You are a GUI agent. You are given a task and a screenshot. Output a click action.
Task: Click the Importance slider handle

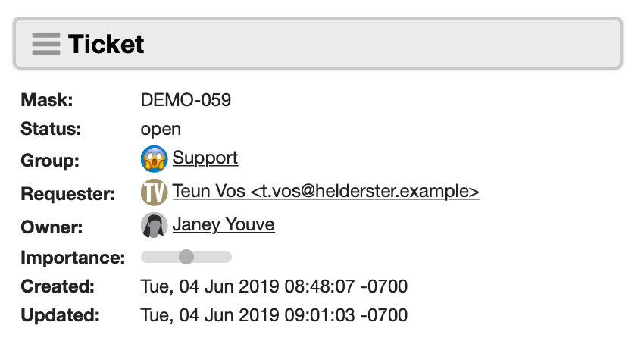click(186, 257)
